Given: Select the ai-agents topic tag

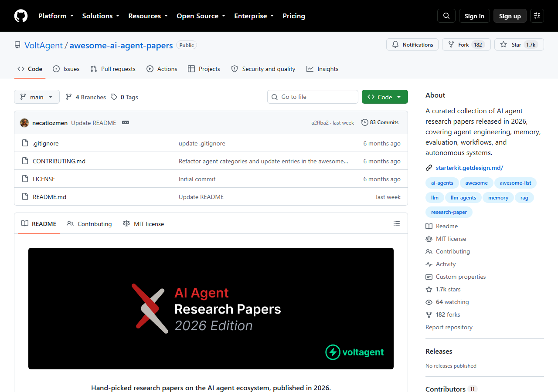Looking at the screenshot, I should point(442,183).
